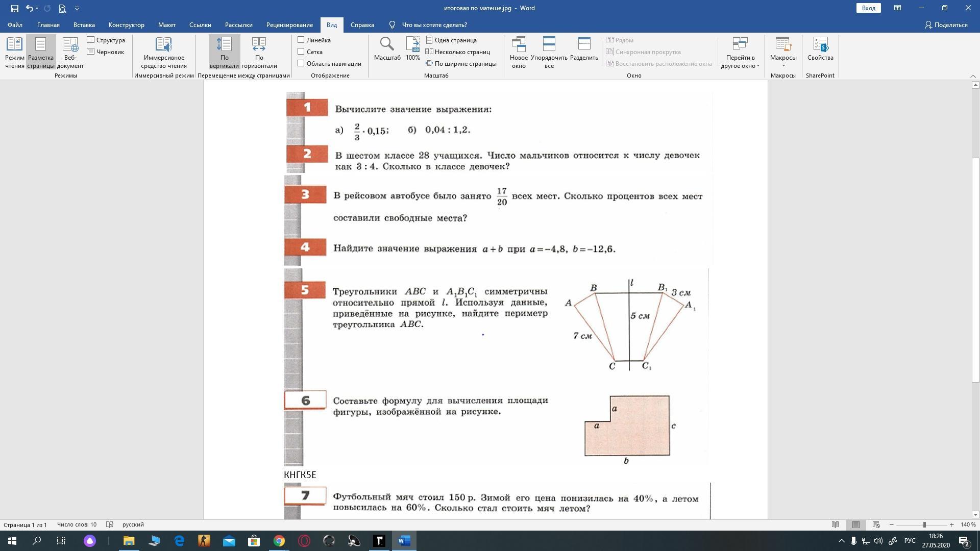Switch to the Рецензирование tab
The width and height of the screenshot is (980, 551).
289,24
